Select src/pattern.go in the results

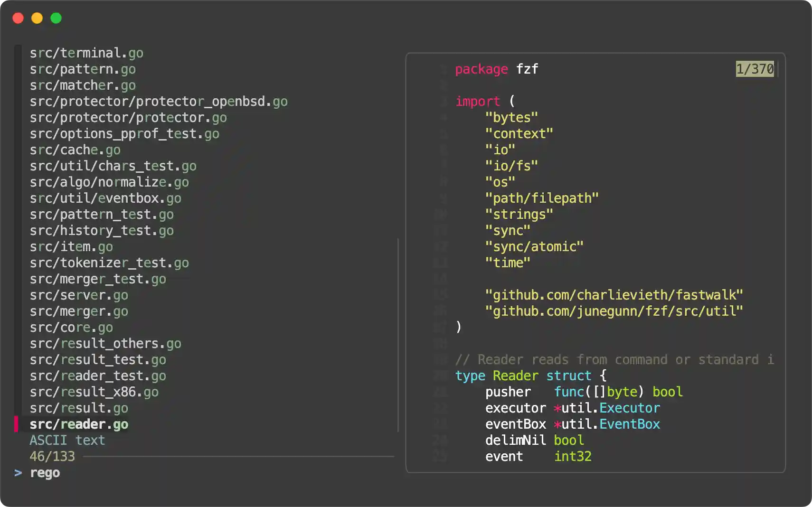click(x=83, y=69)
